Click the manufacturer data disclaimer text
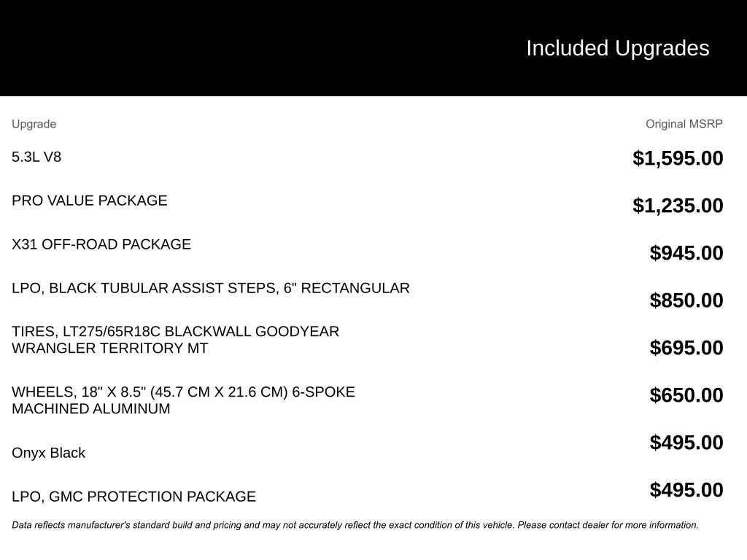 tap(355, 525)
